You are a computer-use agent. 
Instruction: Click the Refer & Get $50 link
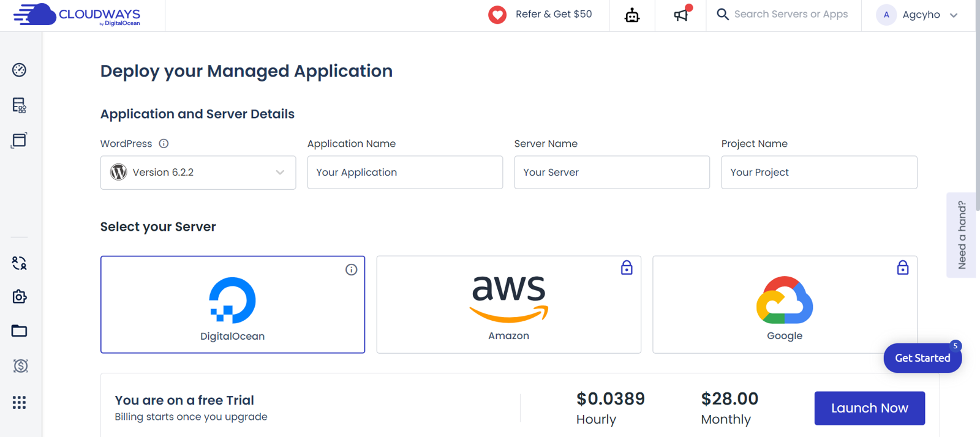(x=541, y=15)
